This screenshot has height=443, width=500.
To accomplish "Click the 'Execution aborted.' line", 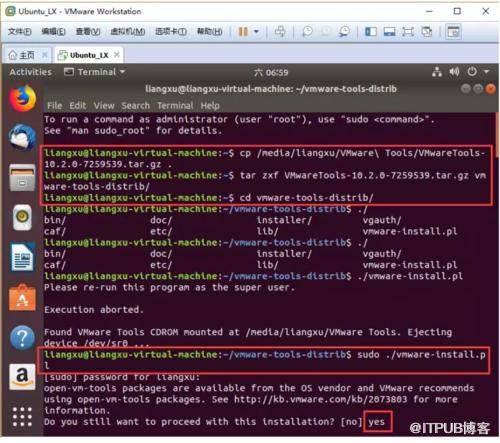I will [94, 310].
